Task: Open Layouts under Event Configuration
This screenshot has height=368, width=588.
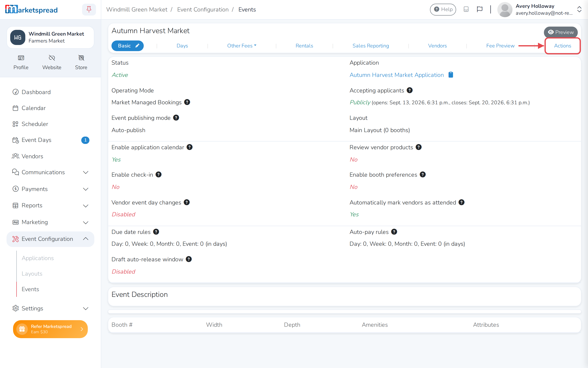Action: pyautogui.click(x=32, y=274)
